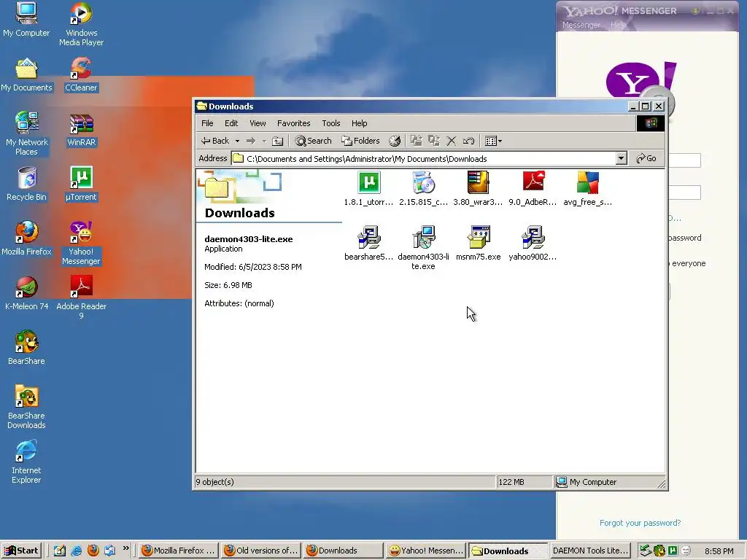Screen dimensions: 747x560
Task: Open the Favorites menu
Action: tap(293, 123)
